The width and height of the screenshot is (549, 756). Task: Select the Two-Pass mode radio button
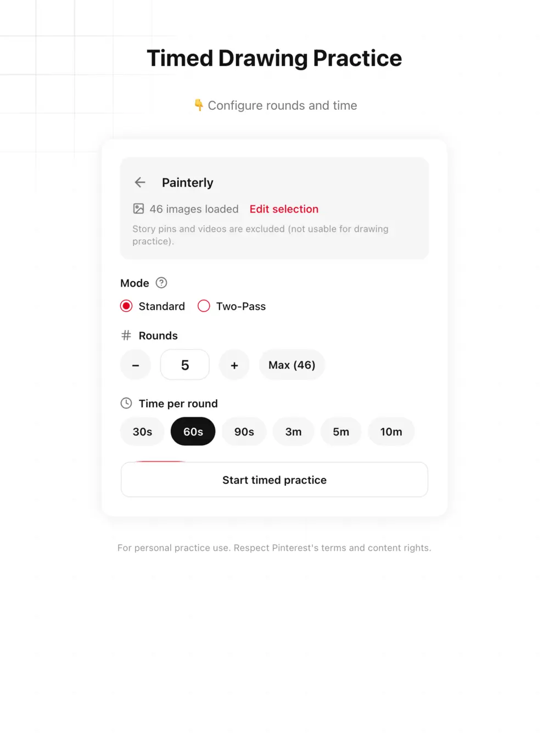(x=204, y=306)
